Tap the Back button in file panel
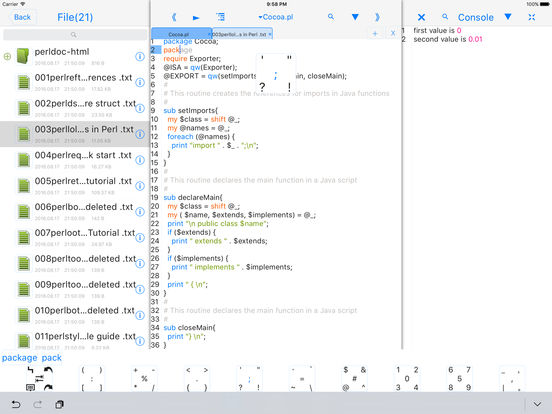The width and height of the screenshot is (552, 414). 22,17
